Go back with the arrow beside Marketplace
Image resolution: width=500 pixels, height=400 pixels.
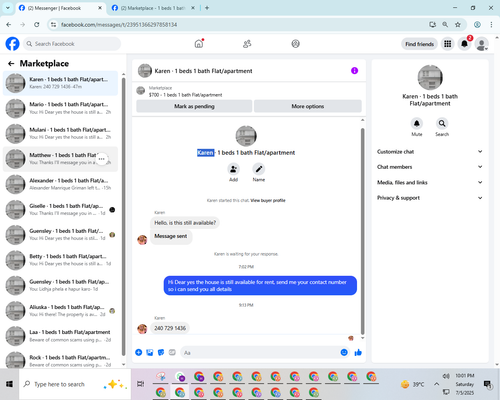click(11, 63)
